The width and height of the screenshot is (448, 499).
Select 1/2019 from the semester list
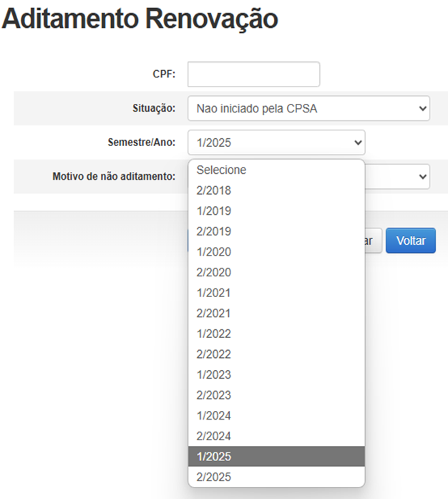tap(276, 211)
